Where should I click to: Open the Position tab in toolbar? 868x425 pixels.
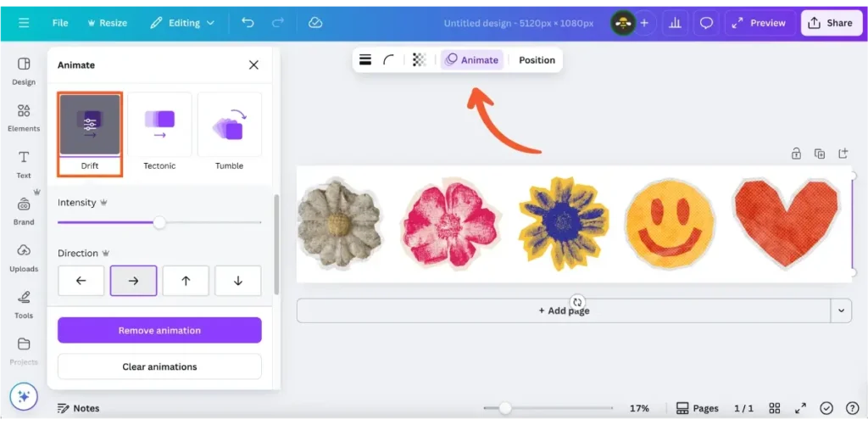(x=537, y=60)
